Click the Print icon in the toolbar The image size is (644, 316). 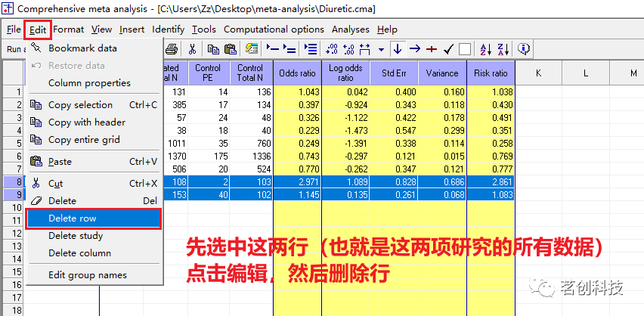coord(172,49)
